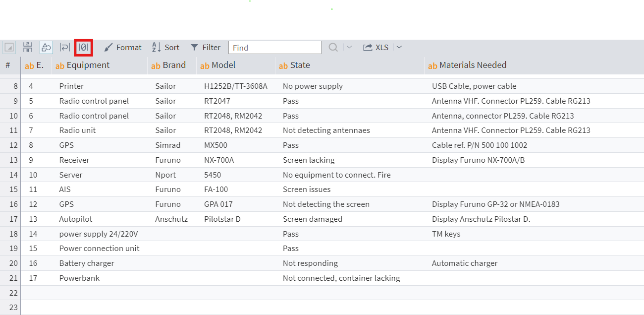Click the ab type icon of the E. column
Screen dimensions: 644x315
(29, 65)
